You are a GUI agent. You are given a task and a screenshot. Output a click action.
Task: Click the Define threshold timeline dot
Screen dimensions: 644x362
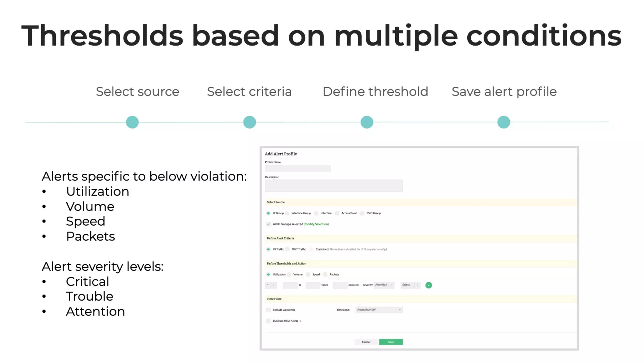click(367, 122)
